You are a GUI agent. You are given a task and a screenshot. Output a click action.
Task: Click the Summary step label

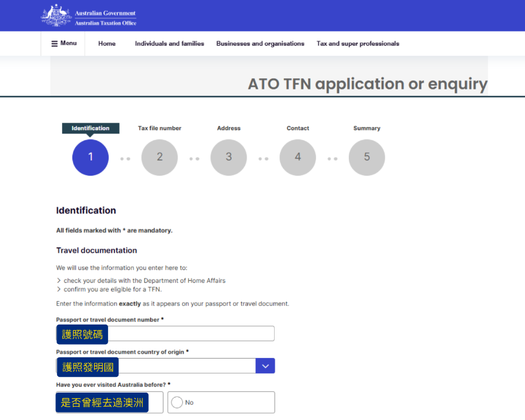click(366, 128)
